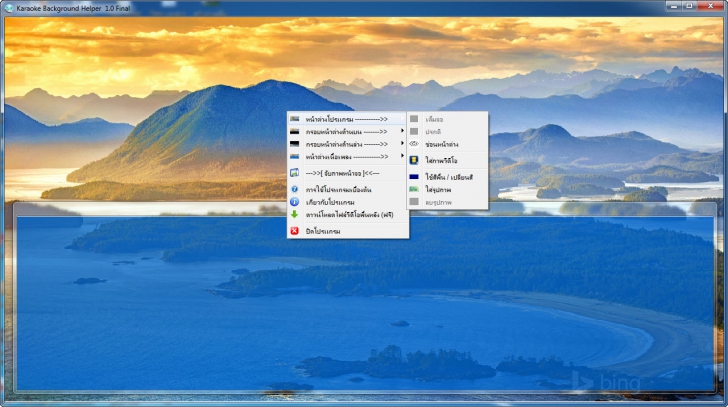
Task: Click the green download arrow icon
Action: 294,214
